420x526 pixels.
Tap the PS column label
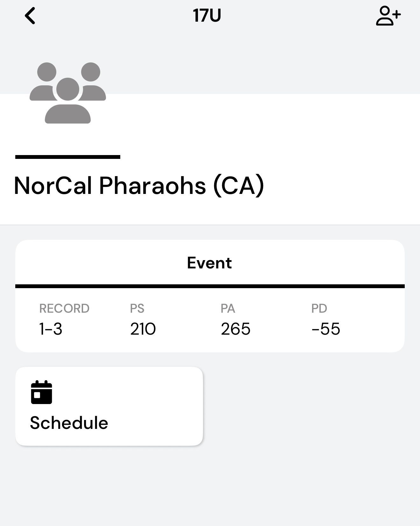pos(137,308)
